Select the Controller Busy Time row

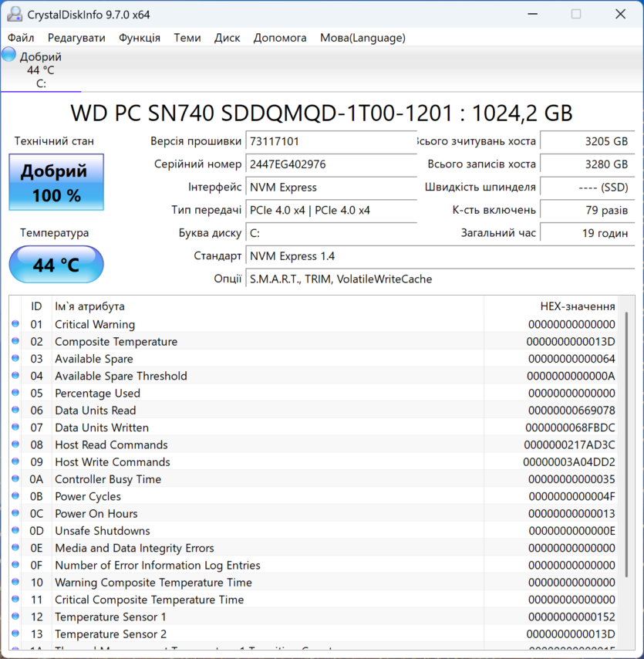313,479
